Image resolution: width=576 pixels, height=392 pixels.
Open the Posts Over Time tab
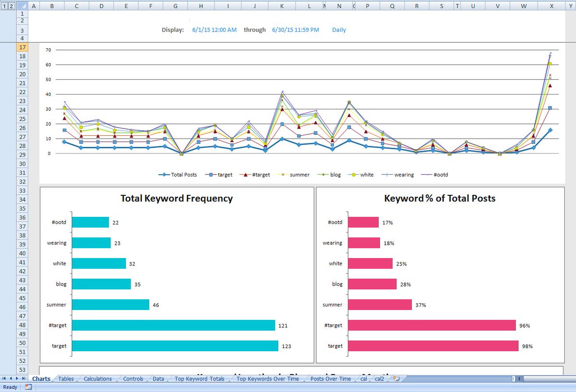[330, 379]
